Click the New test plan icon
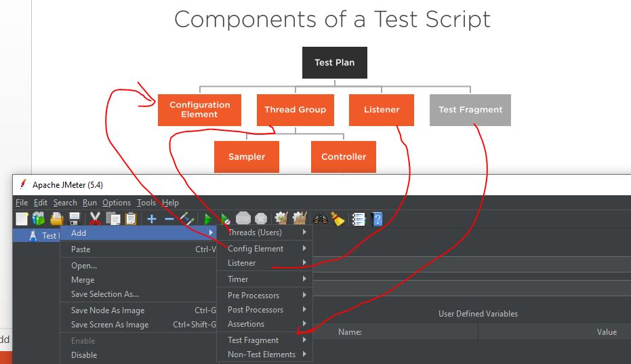The width and height of the screenshot is (631, 364). point(22,219)
